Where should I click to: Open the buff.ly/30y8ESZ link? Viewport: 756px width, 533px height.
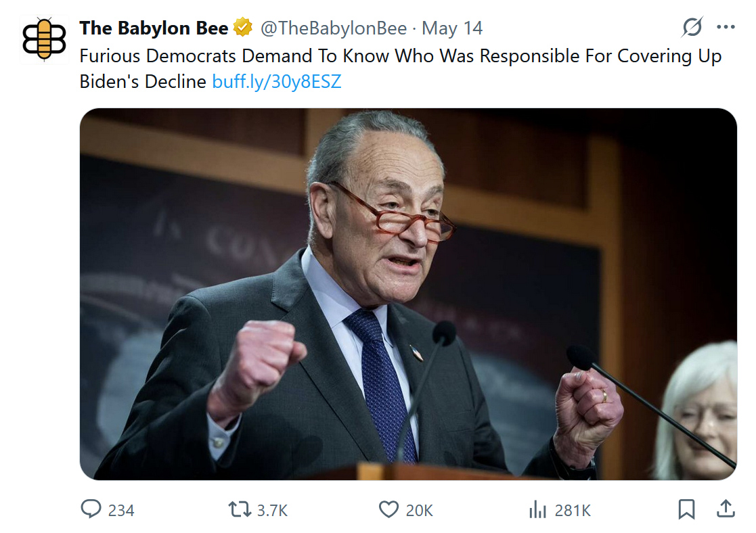pos(276,82)
